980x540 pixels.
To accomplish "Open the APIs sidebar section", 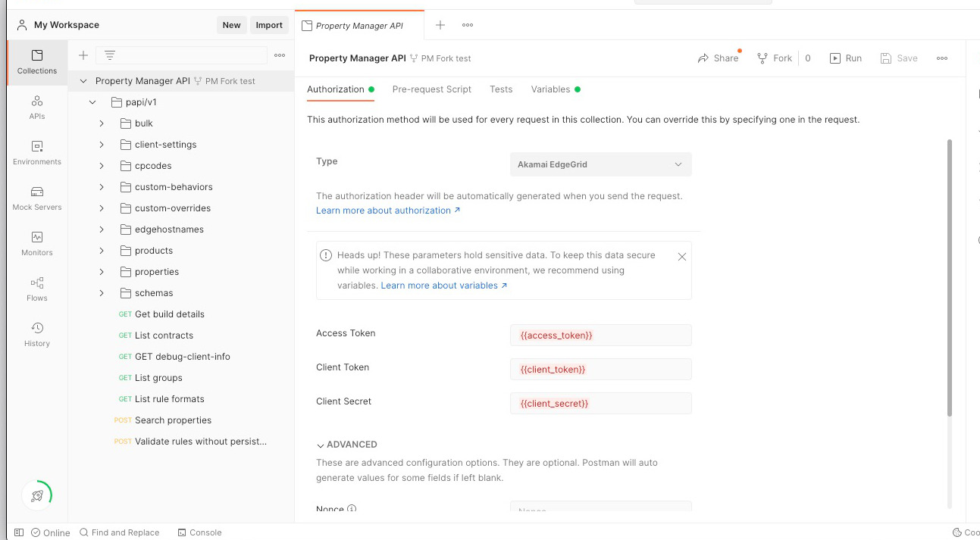I will [37, 107].
